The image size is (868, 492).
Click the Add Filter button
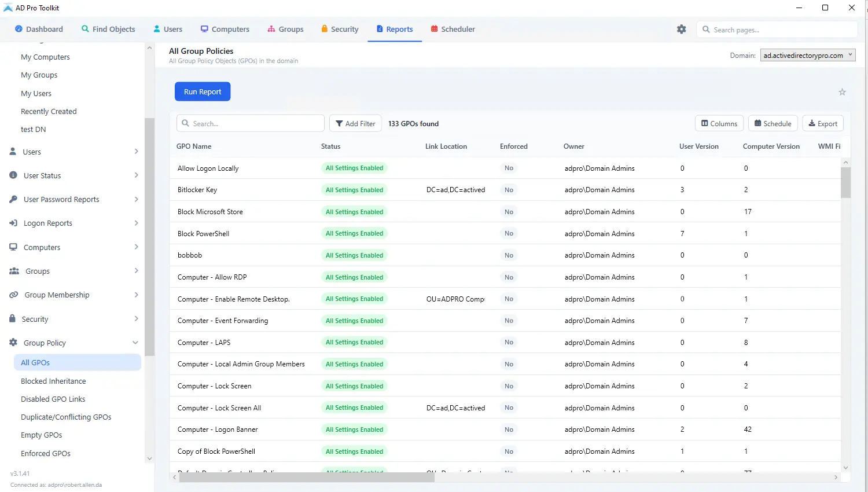click(355, 123)
